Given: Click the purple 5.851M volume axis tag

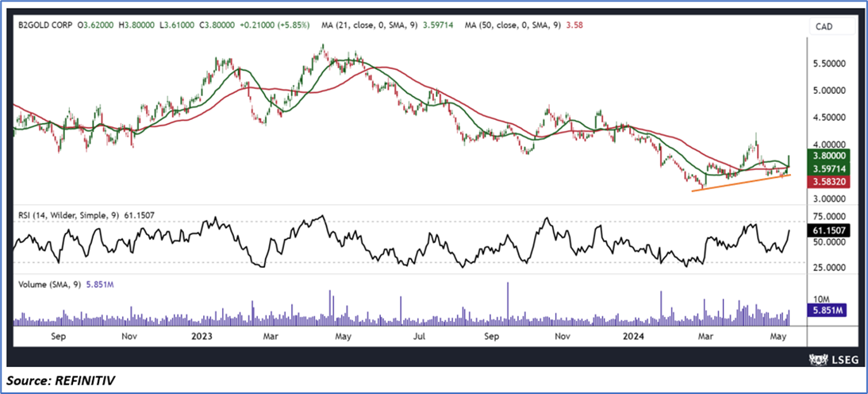Looking at the screenshot, I should [x=828, y=311].
